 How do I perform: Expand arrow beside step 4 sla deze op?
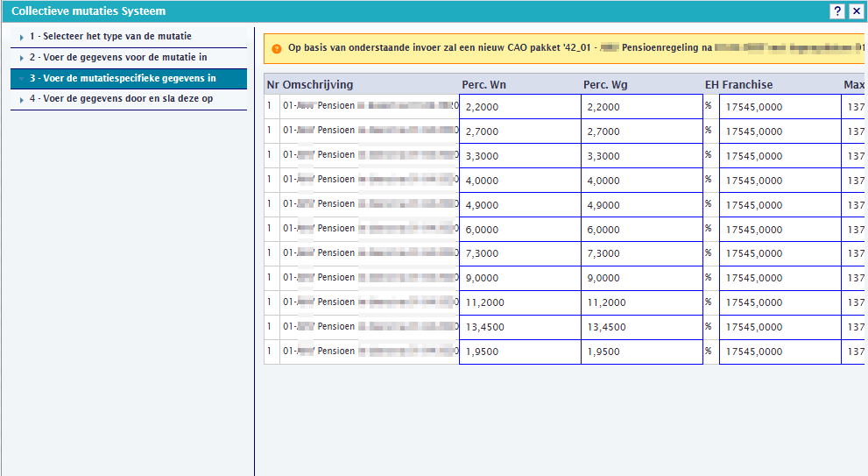click(22, 100)
